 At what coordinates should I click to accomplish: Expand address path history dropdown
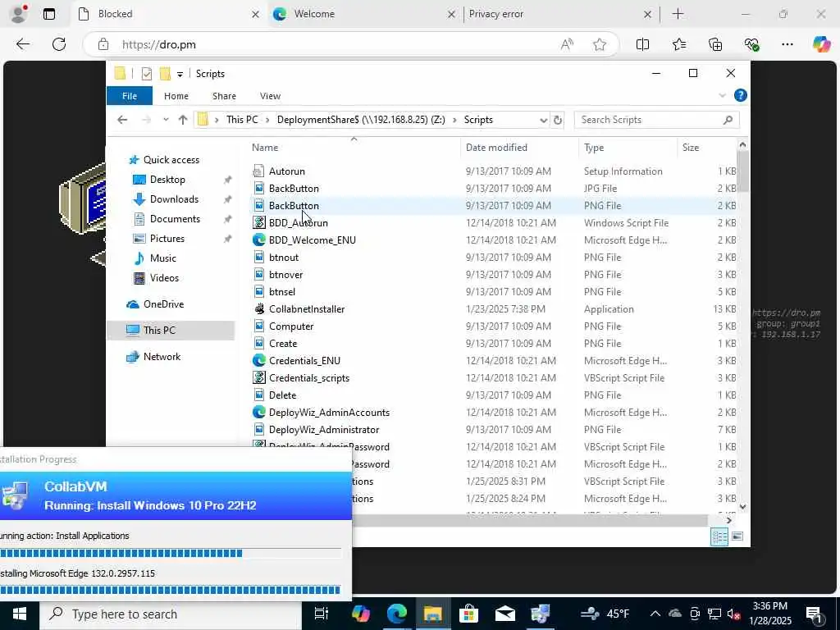point(543,120)
